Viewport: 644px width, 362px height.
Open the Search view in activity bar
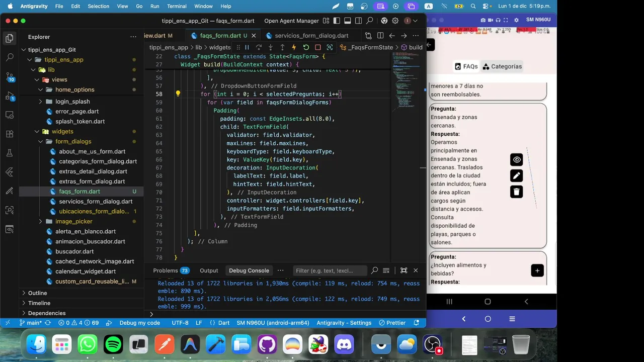point(9,57)
